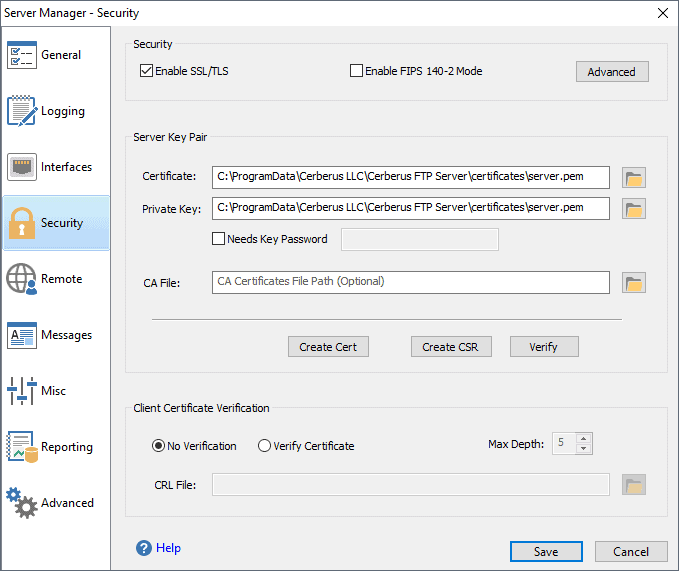This screenshot has width=679, height=571.
Task: Select the Security padlock icon
Action: [x=22, y=223]
